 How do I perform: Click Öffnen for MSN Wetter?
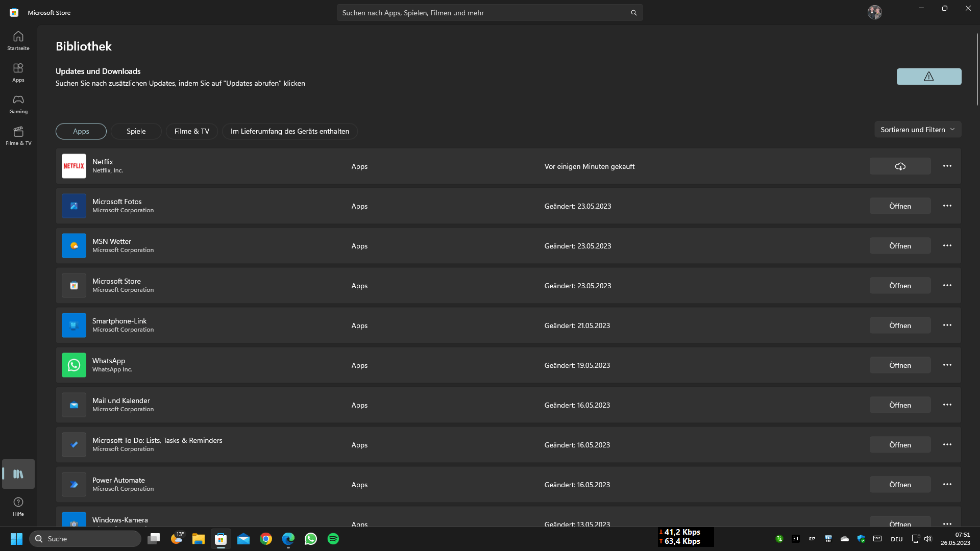click(900, 246)
